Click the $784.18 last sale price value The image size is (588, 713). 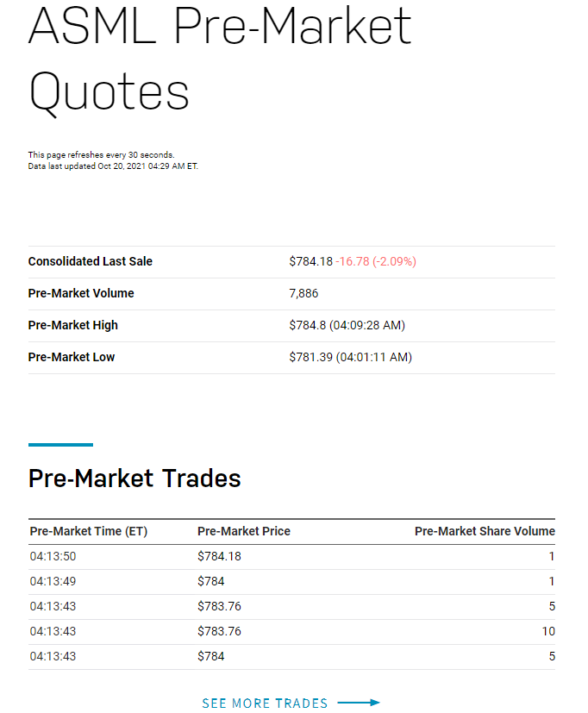[311, 261]
